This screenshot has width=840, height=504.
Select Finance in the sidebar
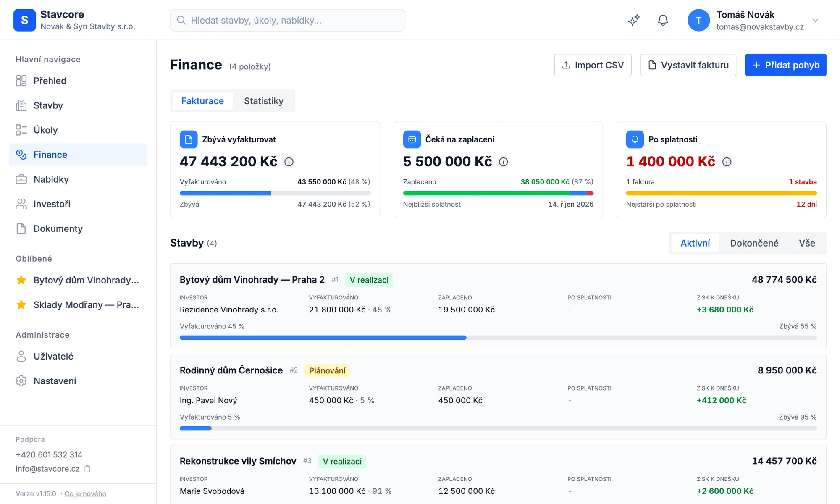[78, 155]
